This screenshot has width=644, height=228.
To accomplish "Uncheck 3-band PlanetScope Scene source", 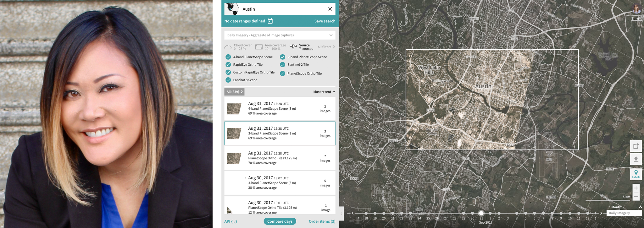I will 283,57.
